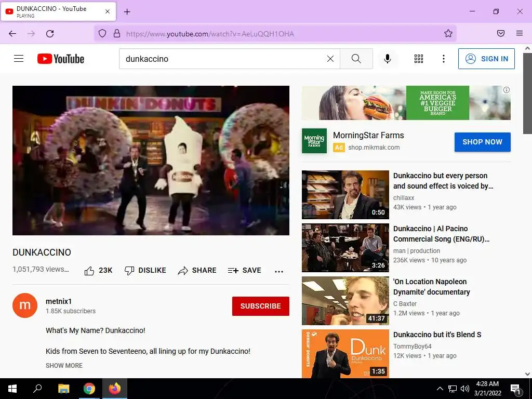Close the DUNKACCINO YouTube tab

tap(108, 11)
